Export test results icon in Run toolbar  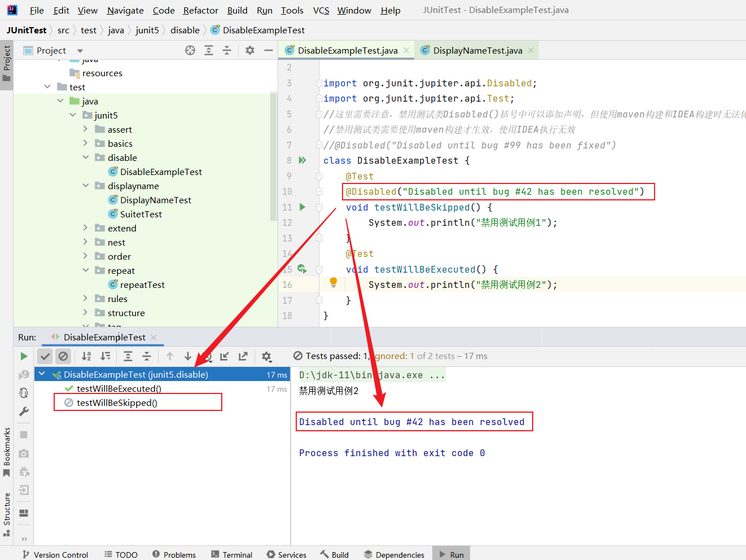point(243,356)
